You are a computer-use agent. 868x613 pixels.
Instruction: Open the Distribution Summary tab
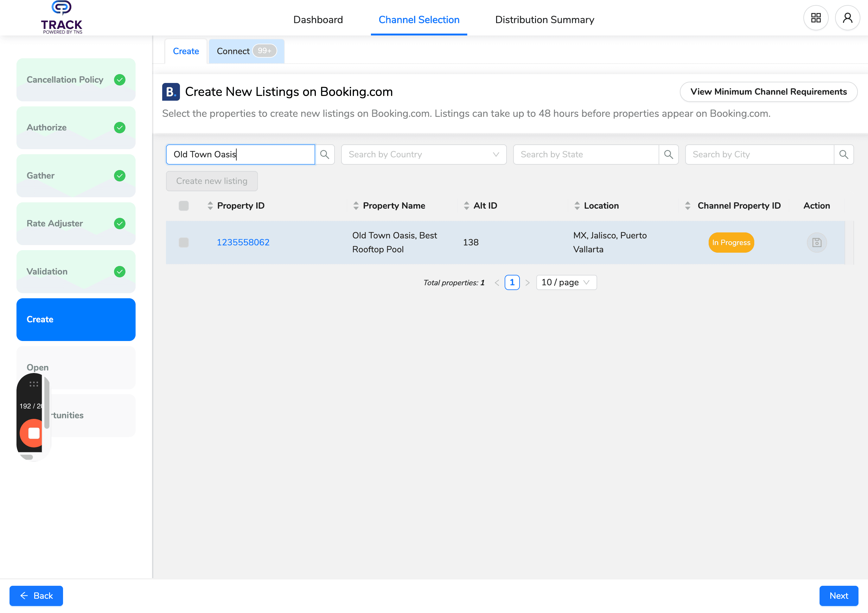tap(544, 20)
